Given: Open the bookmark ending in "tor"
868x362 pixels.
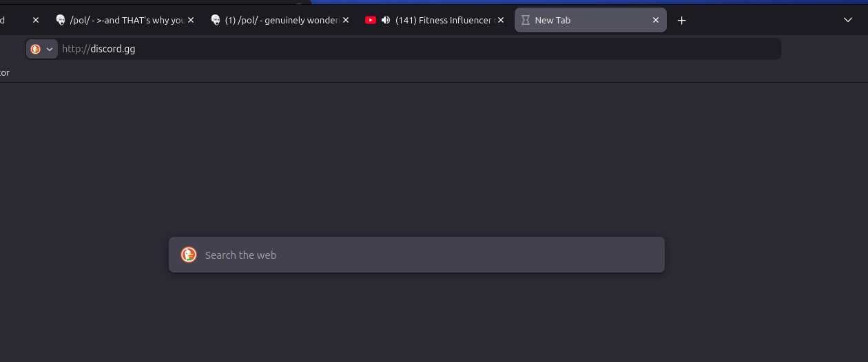Looking at the screenshot, I should (x=4, y=72).
